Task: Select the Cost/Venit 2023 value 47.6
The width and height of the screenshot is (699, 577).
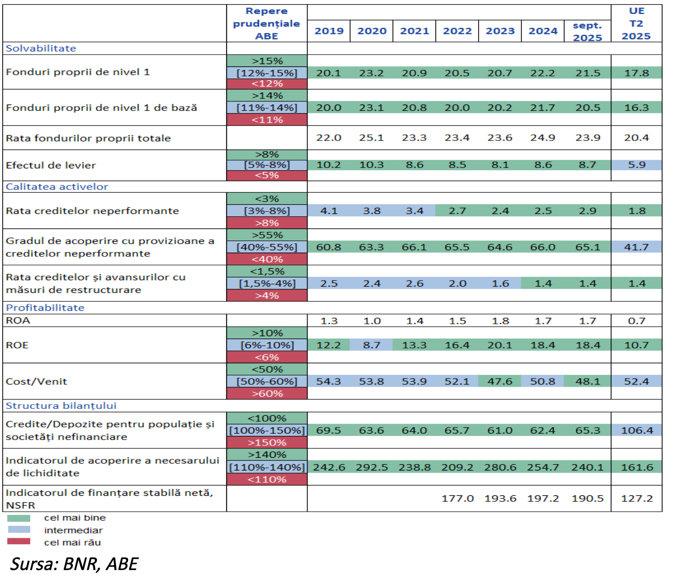Action: tap(499, 381)
